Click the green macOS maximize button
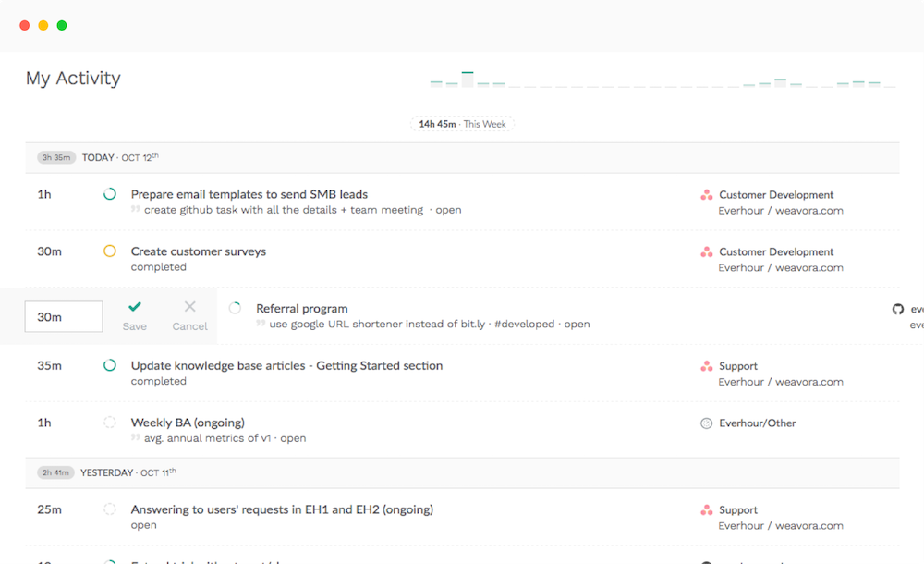This screenshot has height=564, width=924. click(62, 25)
